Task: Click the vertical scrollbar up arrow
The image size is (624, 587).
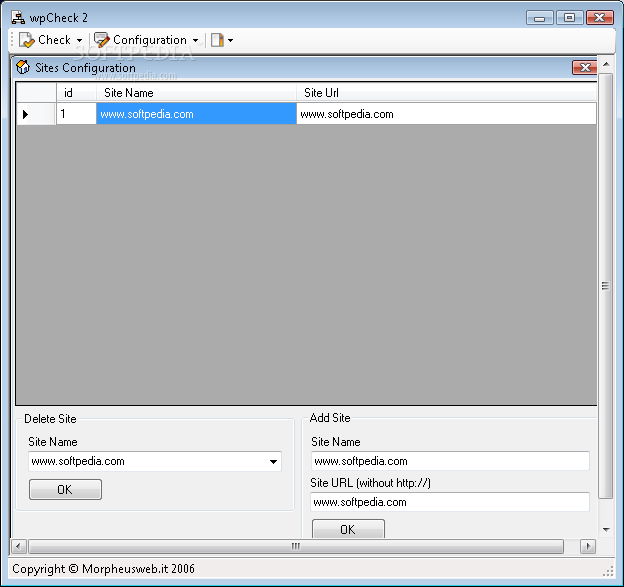Action: pyautogui.click(x=606, y=64)
